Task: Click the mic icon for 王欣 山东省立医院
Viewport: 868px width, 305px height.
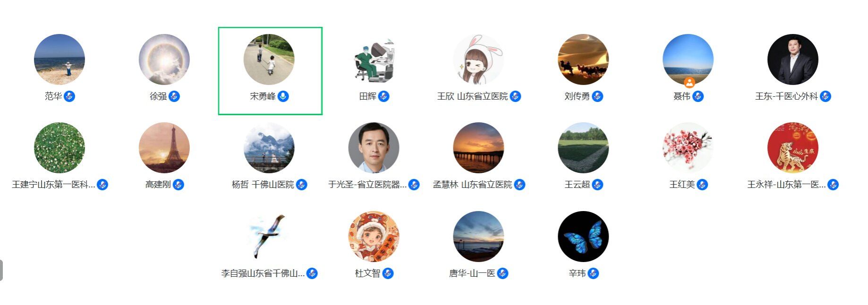Action: (515, 96)
